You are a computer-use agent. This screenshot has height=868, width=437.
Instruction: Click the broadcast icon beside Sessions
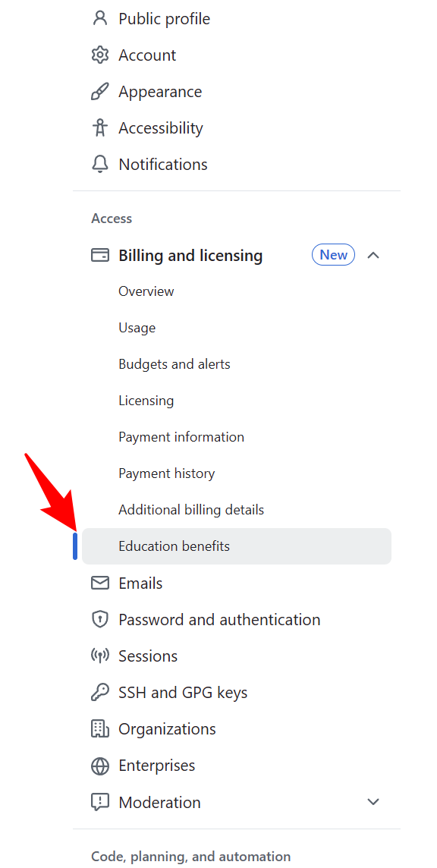point(100,656)
